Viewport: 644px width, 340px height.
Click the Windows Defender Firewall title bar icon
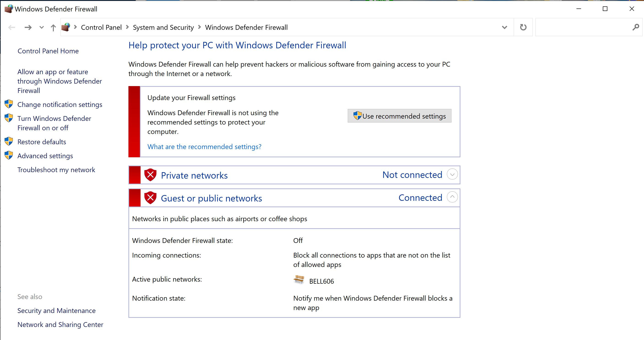[9, 9]
